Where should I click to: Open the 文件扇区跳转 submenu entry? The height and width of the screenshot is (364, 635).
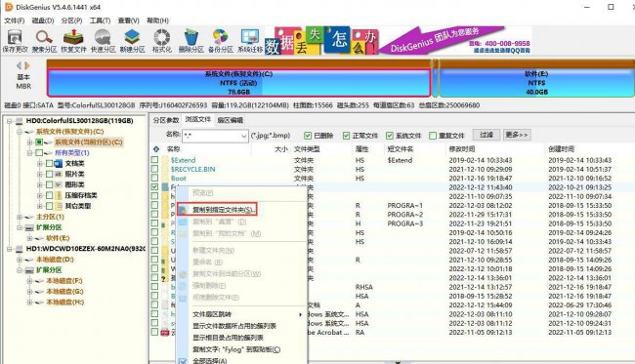click(241, 314)
